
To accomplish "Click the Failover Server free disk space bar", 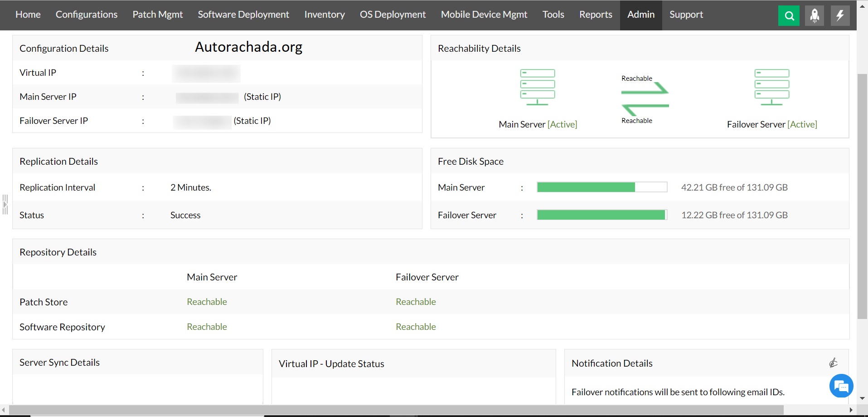I will point(601,215).
